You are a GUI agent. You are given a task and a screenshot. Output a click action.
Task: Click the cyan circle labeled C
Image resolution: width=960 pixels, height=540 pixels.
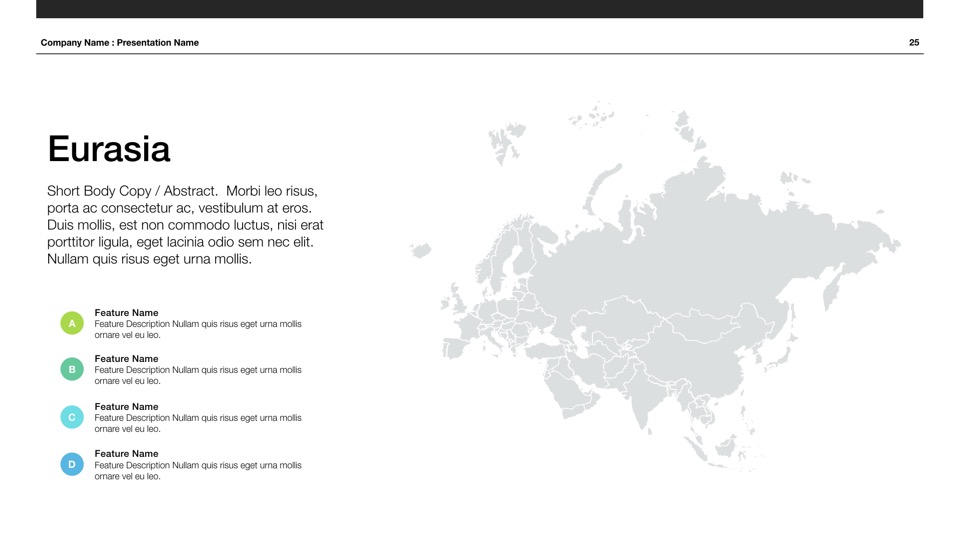[72, 418]
